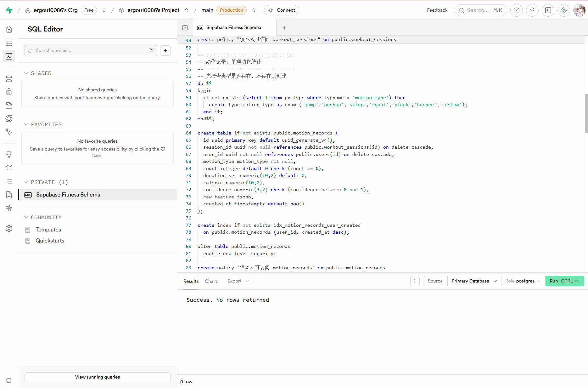Click View running queries button
This screenshot has height=388, width=588.
pos(98,377)
